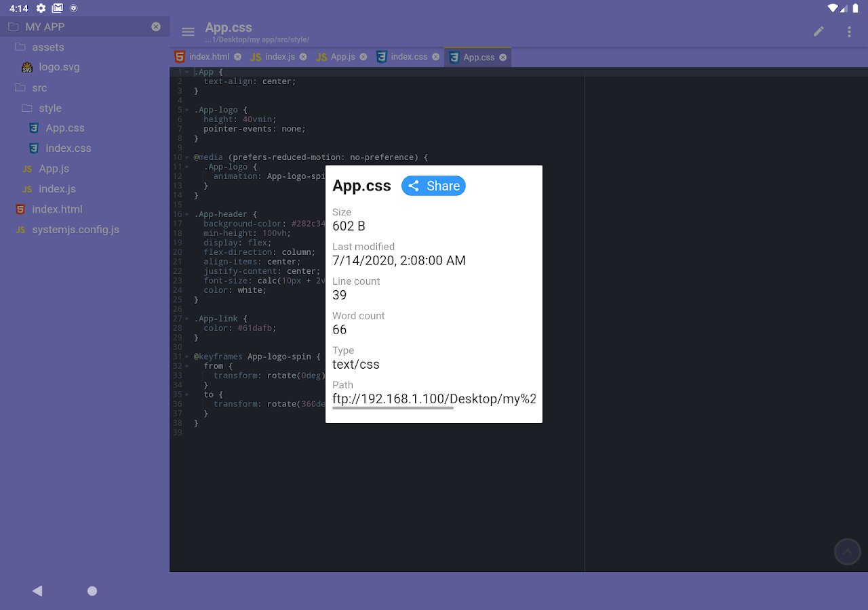This screenshot has width=868, height=610.
Task: Click the Share button in the dialog
Action: 433,186
